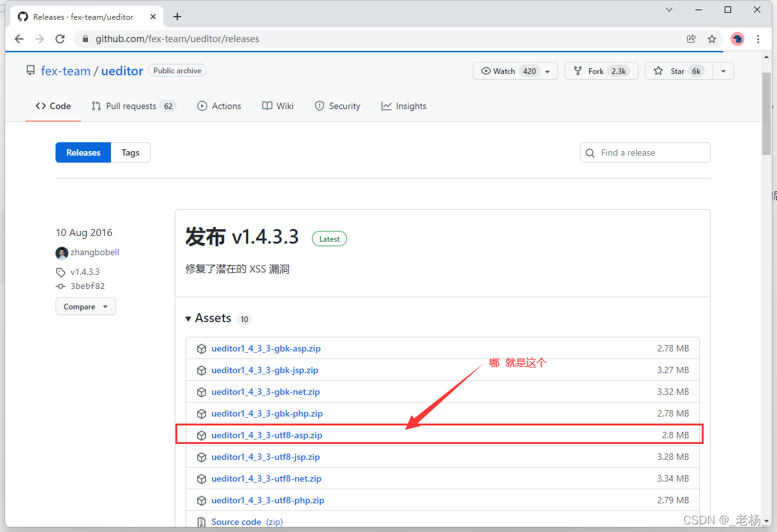
Task: Click the address bar lock icon
Action: pyautogui.click(x=85, y=39)
